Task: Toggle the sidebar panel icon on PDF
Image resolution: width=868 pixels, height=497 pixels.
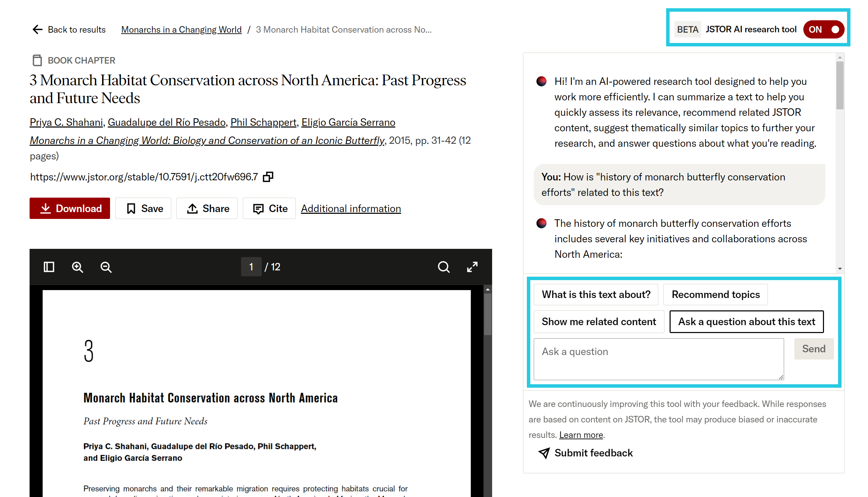Action: (49, 266)
